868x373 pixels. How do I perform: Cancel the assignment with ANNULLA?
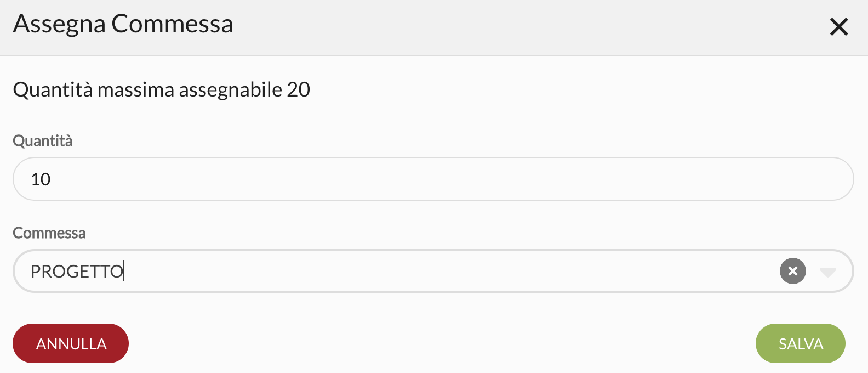tap(71, 343)
